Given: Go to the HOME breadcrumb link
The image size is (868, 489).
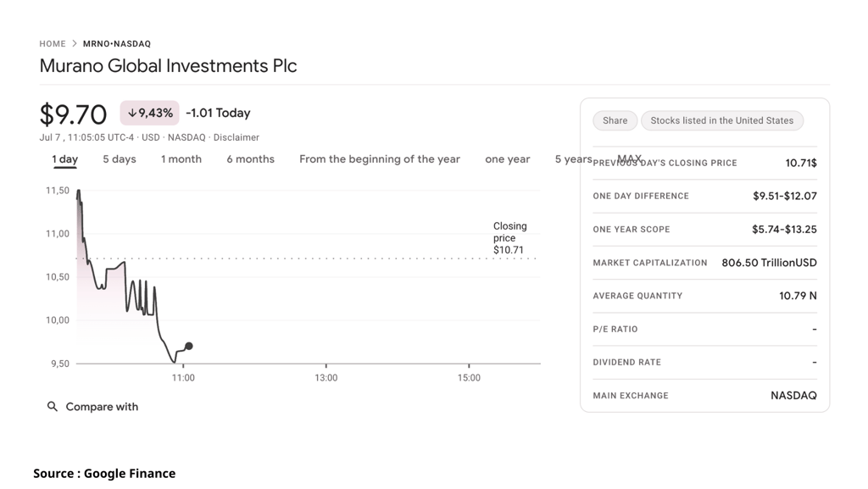Looking at the screenshot, I should point(53,44).
